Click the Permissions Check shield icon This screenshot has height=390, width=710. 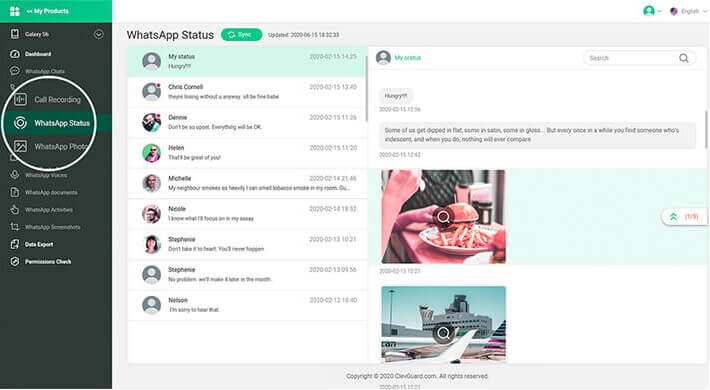[x=15, y=261]
